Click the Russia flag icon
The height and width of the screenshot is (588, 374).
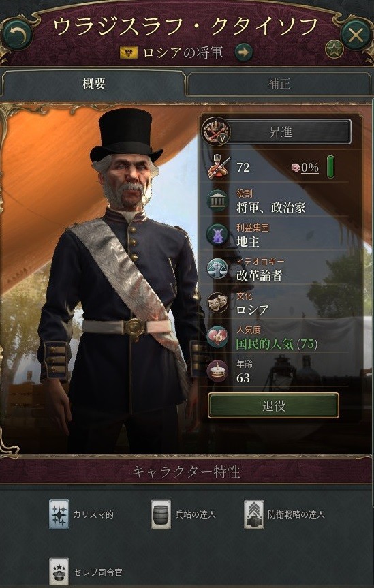129,53
